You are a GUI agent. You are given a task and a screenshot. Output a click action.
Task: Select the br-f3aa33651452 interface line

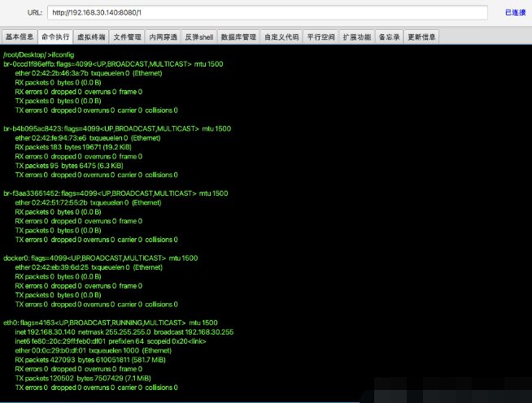tap(116, 193)
